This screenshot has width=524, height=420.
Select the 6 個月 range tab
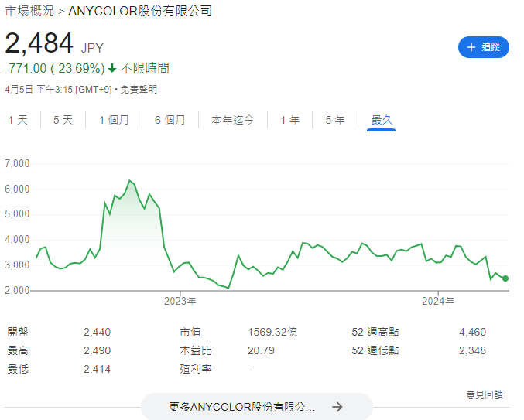pyautogui.click(x=170, y=120)
